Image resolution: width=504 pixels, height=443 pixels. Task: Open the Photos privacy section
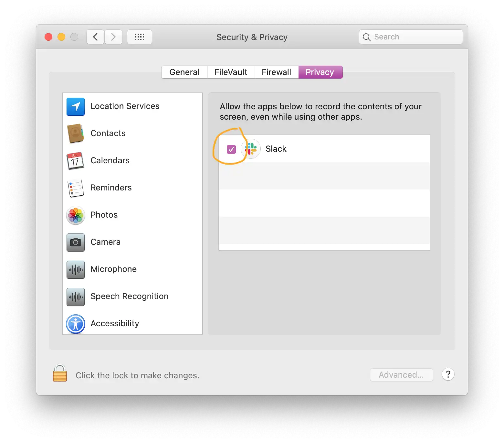(75, 215)
